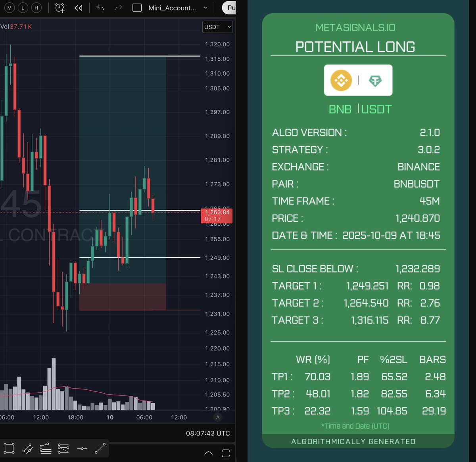This screenshot has width=476, height=462.
Task: Click the Tether USDT logo
Action: (375, 81)
